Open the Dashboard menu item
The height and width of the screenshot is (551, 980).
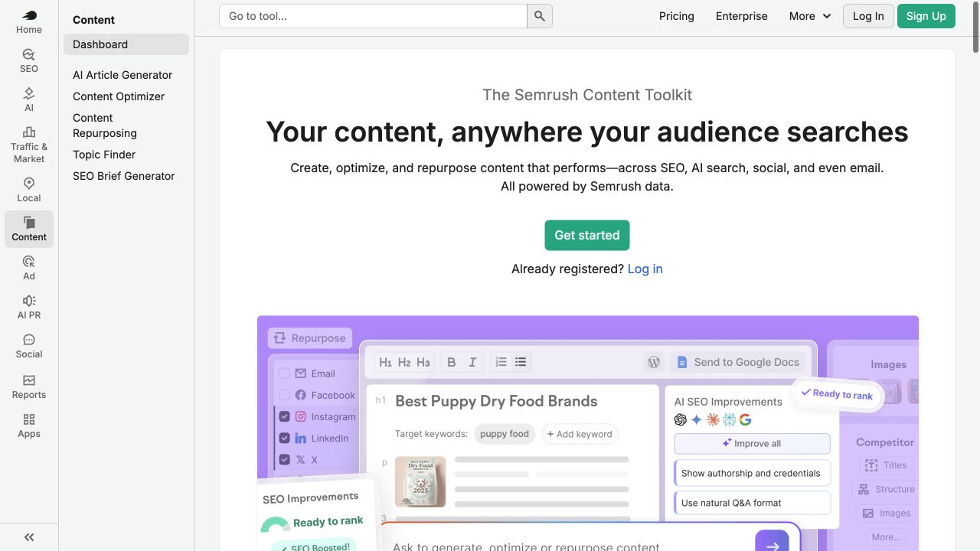click(126, 44)
